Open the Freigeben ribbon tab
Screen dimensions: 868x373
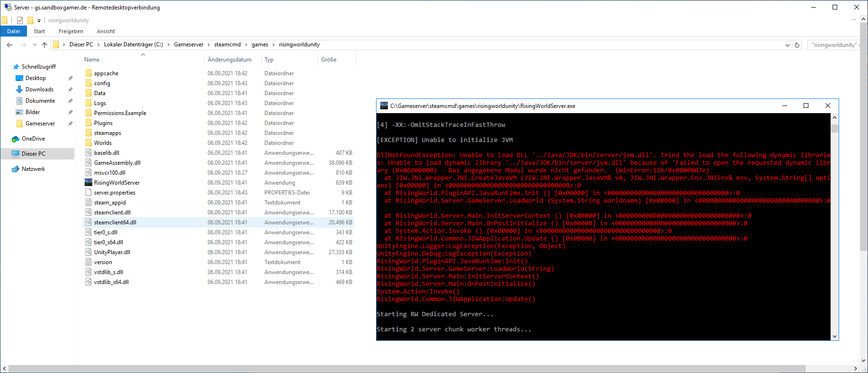point(71,31)
